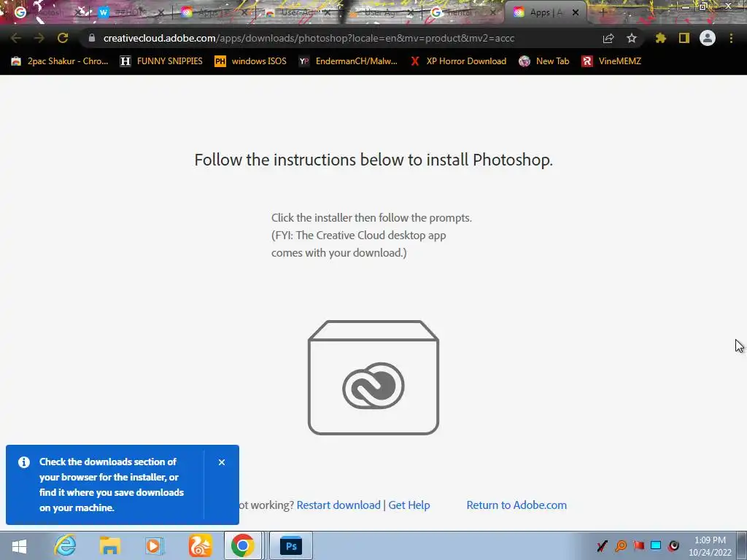This screenshot has width=747, height=560.
Task: Open the Chrome extensions puzzle icon
Action: [661, 39]
